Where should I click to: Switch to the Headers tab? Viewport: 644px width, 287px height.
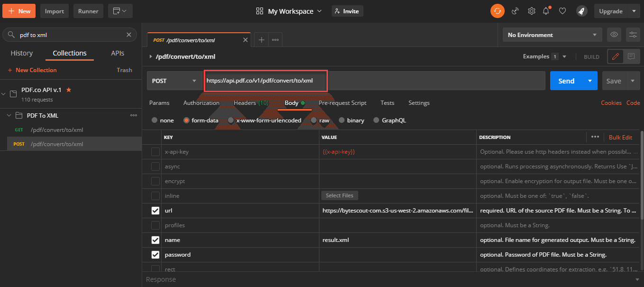(250, 103)
